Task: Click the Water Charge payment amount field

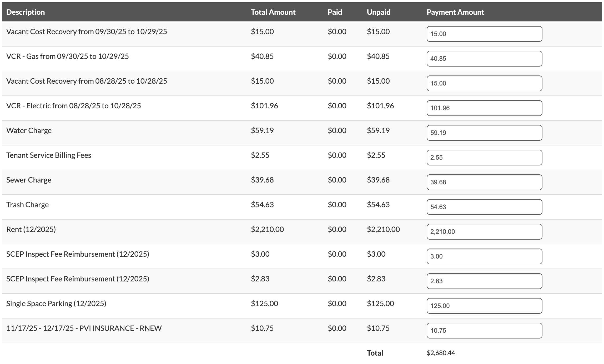Action: point(484,133)
